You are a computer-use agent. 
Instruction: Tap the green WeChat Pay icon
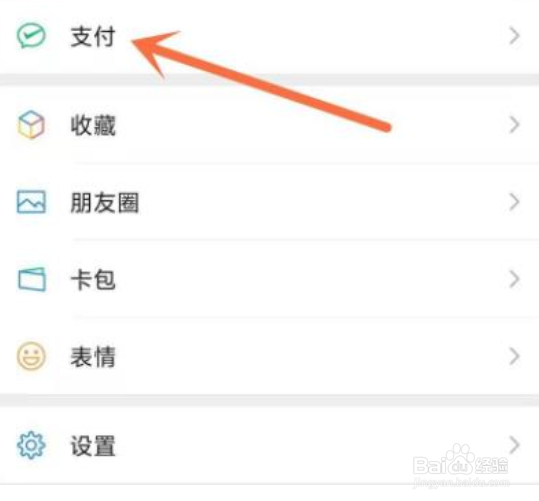coord(31,36)
